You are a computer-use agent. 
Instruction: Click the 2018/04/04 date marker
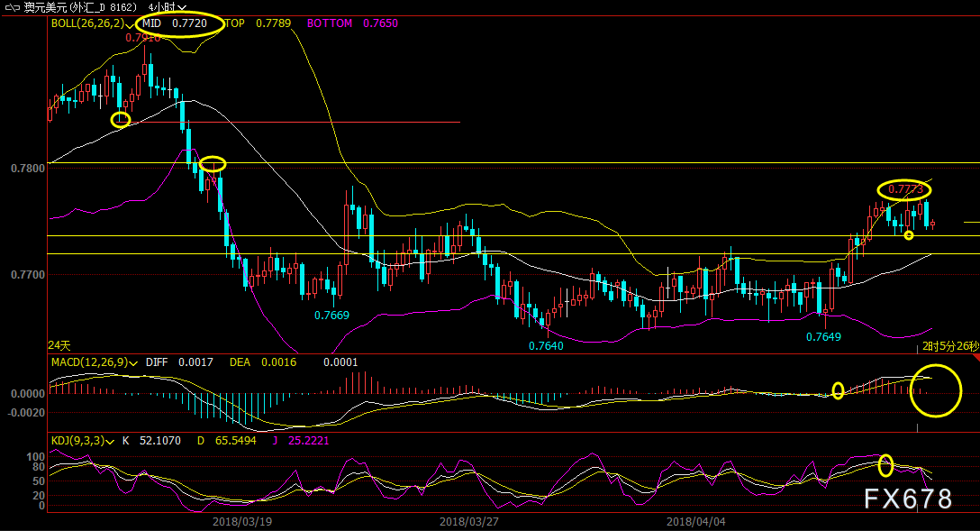tap(695, 521)
